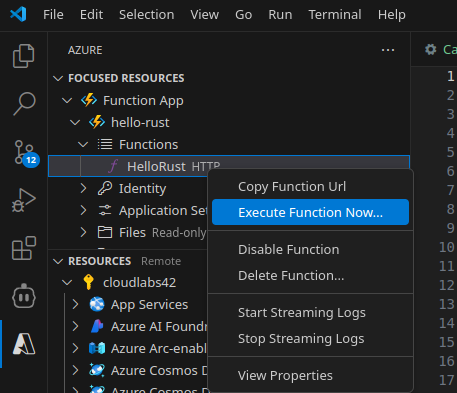Open the Copilot chat robot icon

coord(24,296)
